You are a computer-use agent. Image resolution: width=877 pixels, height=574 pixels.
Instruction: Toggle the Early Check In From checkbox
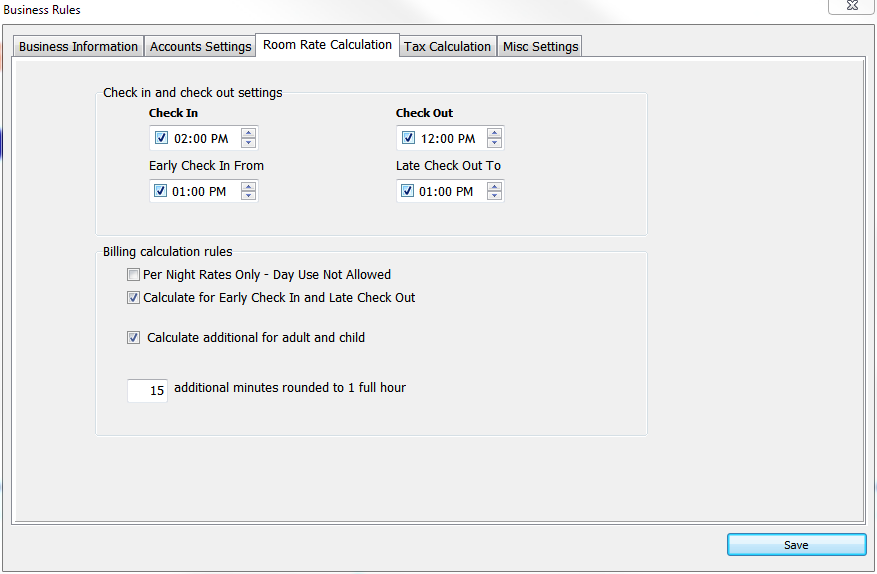(x=161, y=191)
